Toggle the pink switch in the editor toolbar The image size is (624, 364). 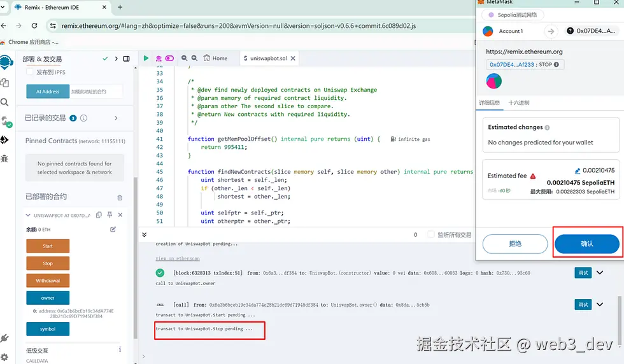coord(169,58)
